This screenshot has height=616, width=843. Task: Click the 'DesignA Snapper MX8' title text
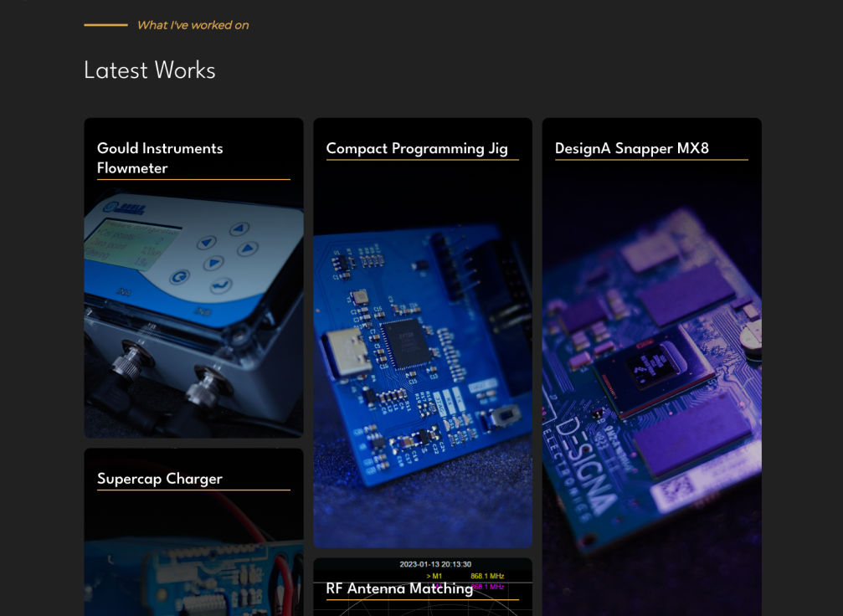(x=632, y=148)
